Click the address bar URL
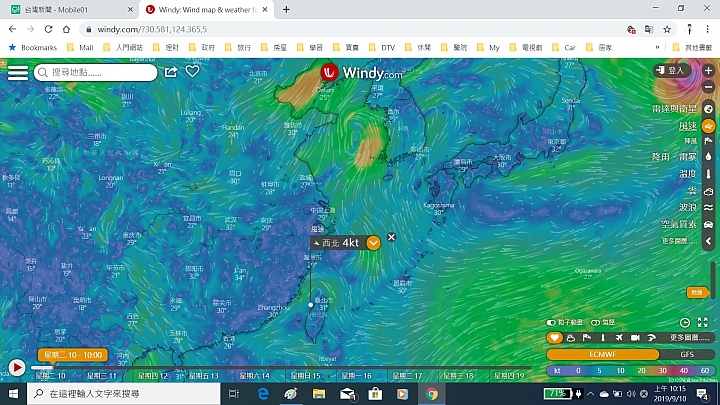This screenshot has width=720, height=405. (152, 29)
